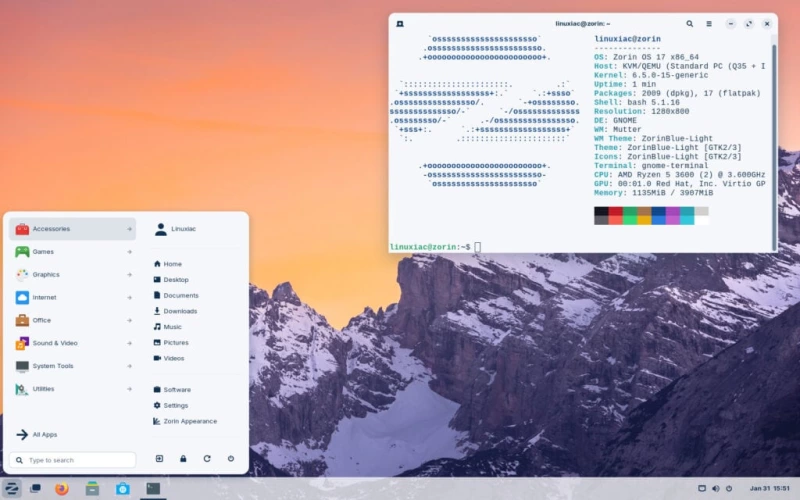Open the Zorin menu button on taskbar
The image size is (800, 500).
(x=11, y=488)
